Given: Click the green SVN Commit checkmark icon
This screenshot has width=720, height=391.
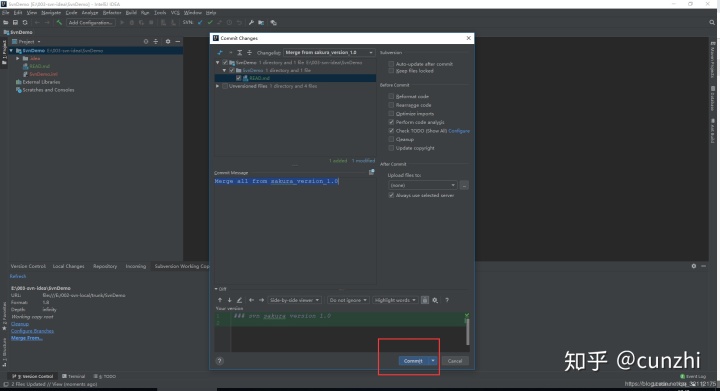Looking at the screenshot, I should click(210, 22).
